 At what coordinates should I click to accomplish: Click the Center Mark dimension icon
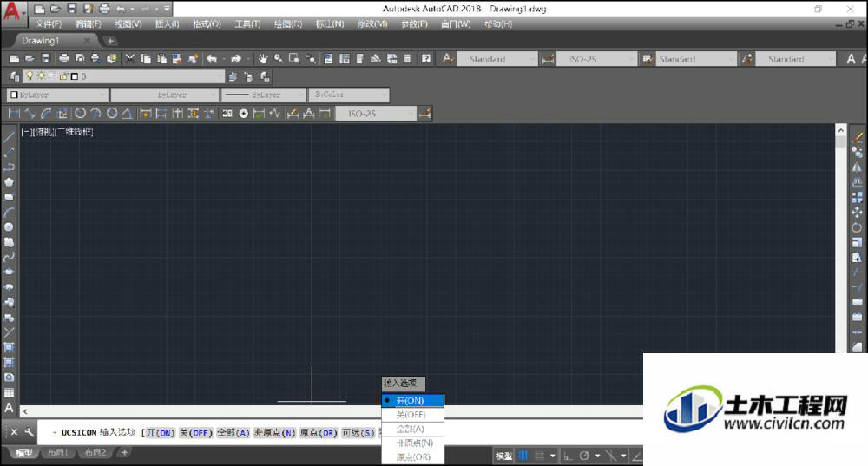click(244, 114)
